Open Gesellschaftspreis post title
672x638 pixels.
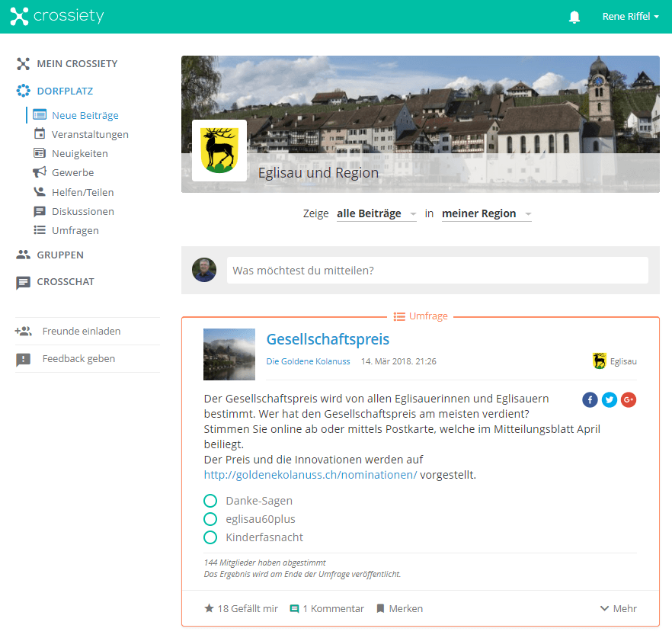328,339
